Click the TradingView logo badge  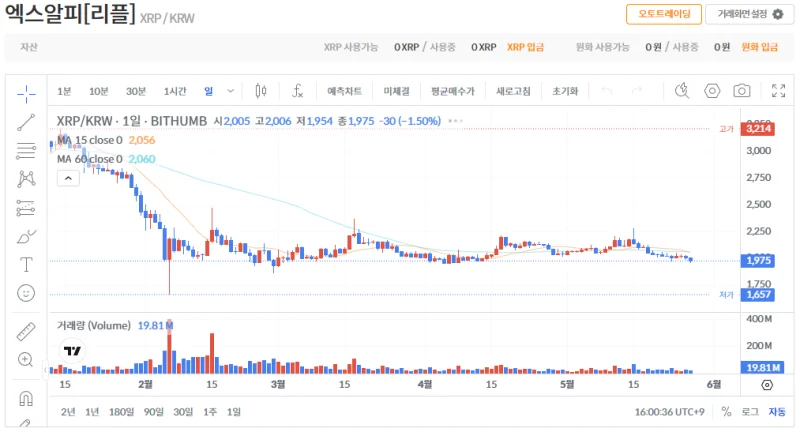point(72,351)
